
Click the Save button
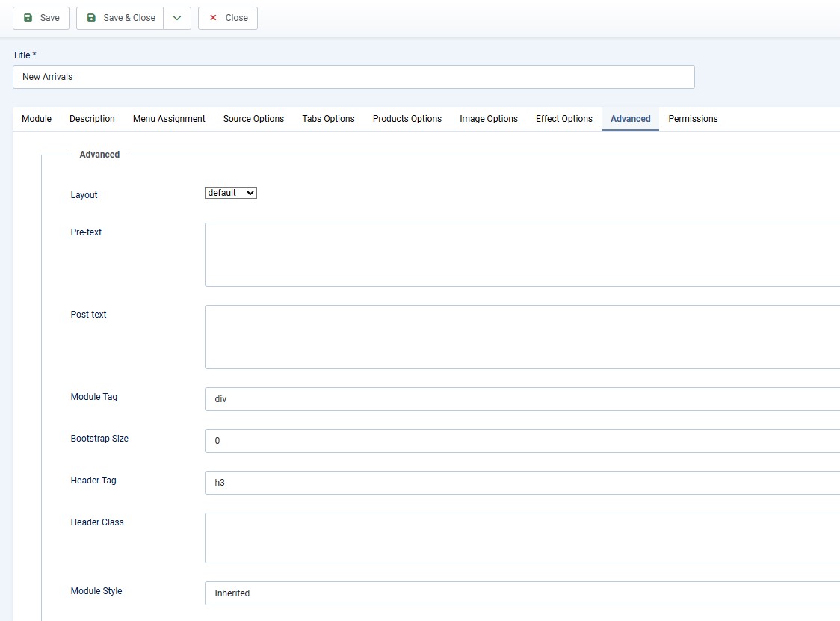(41, 18)
